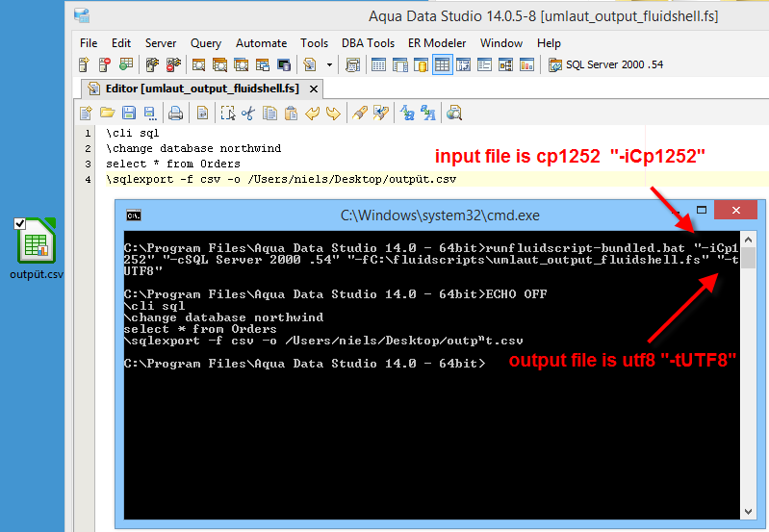This screenshot has width=769, height=532.
Task: Click the script document icon beside dropdown arrow
Action: 310,64
